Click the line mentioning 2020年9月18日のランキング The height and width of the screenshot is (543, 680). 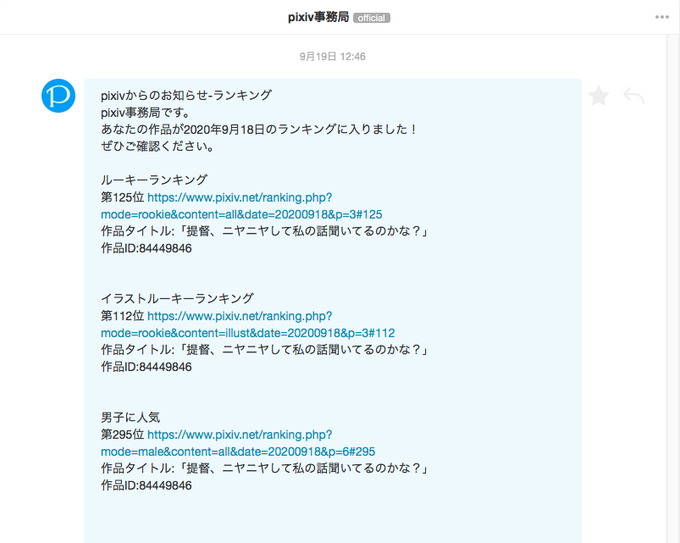(259, 129)
